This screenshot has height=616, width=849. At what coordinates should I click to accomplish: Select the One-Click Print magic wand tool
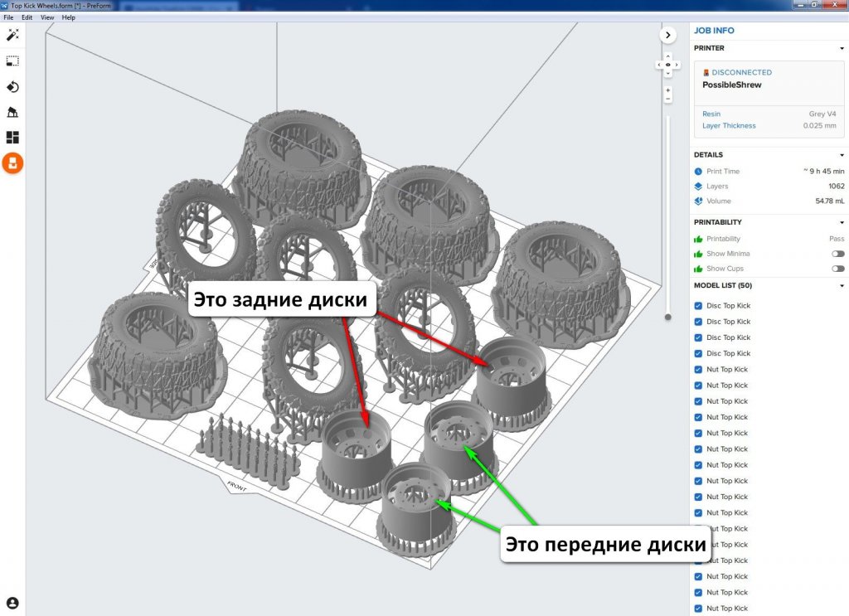point(12,35)
